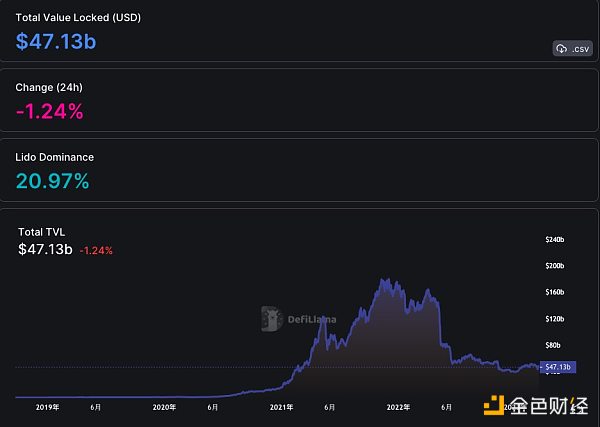Screen dimensions: 600x427
Task: Click the $80b y-axis label
Action: tap(554, 345)
